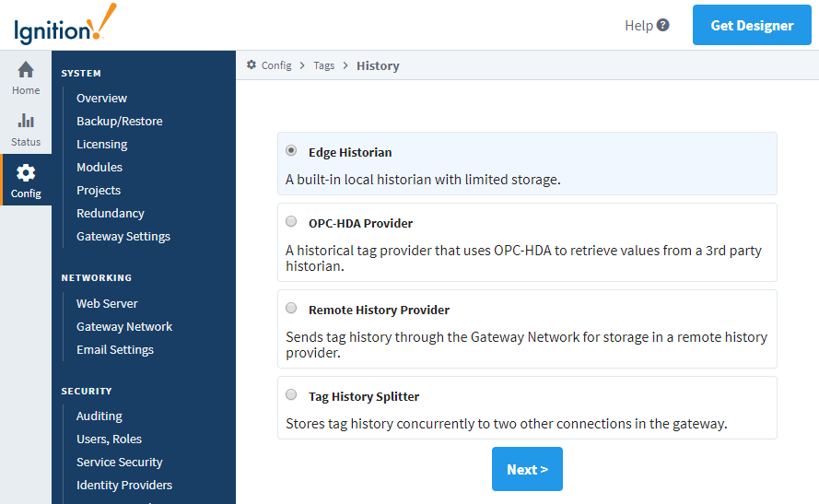The width and height of the screenshot is (819, 504).
Task: Click 'Sends tag history through' description text
Action: 527,345
